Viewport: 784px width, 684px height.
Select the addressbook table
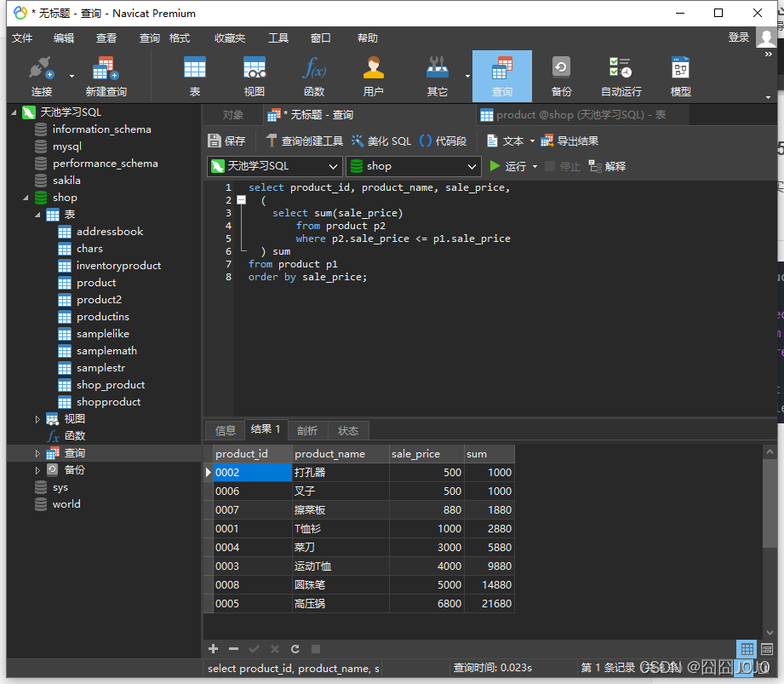click(x=110, y=232)
